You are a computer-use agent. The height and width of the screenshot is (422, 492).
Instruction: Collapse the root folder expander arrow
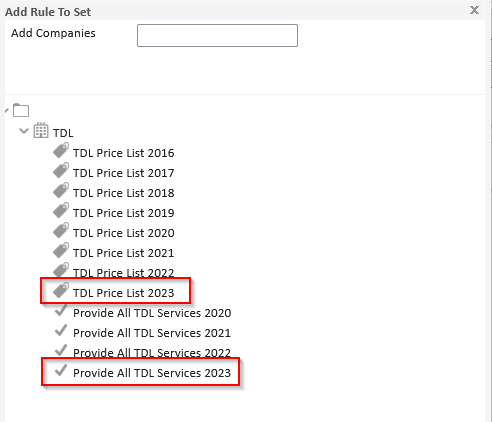pos(7,110)
